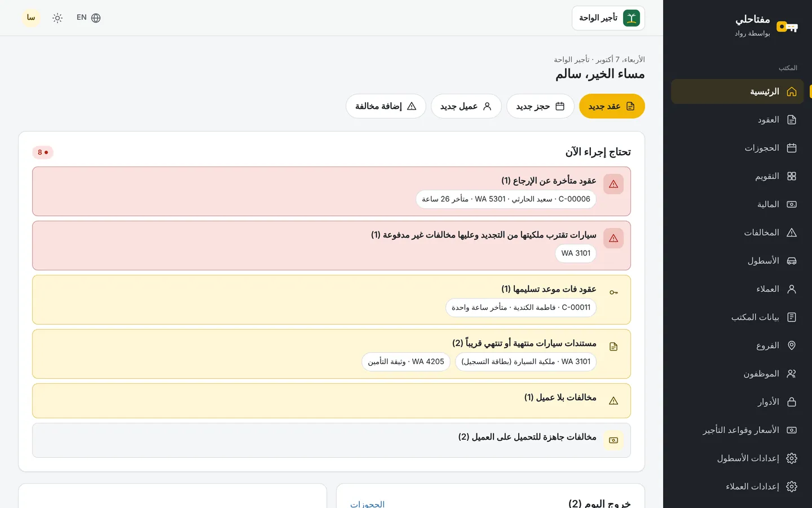The image size is (812, 508).
Task: Open the سا user avatar menu
Action: 31,18
